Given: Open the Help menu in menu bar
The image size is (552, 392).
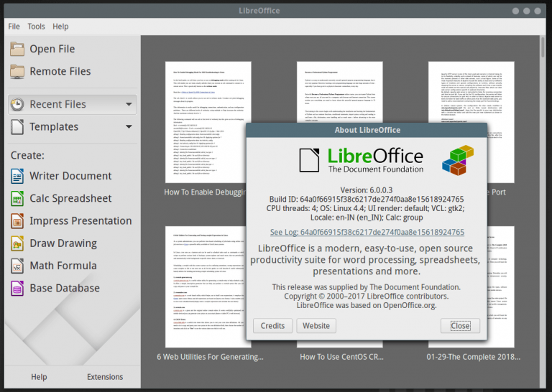Looking at the screenshot, I should tap(60, 27).
